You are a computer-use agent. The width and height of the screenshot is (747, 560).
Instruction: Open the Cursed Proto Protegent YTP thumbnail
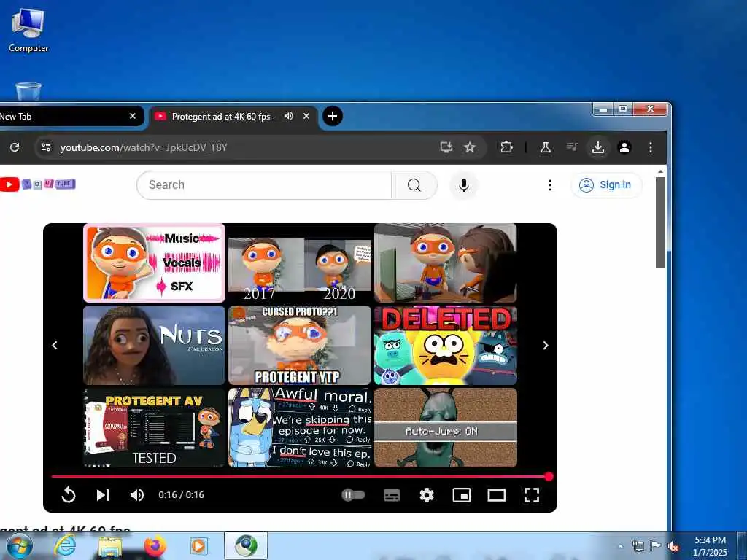click(x=300, y=345)
